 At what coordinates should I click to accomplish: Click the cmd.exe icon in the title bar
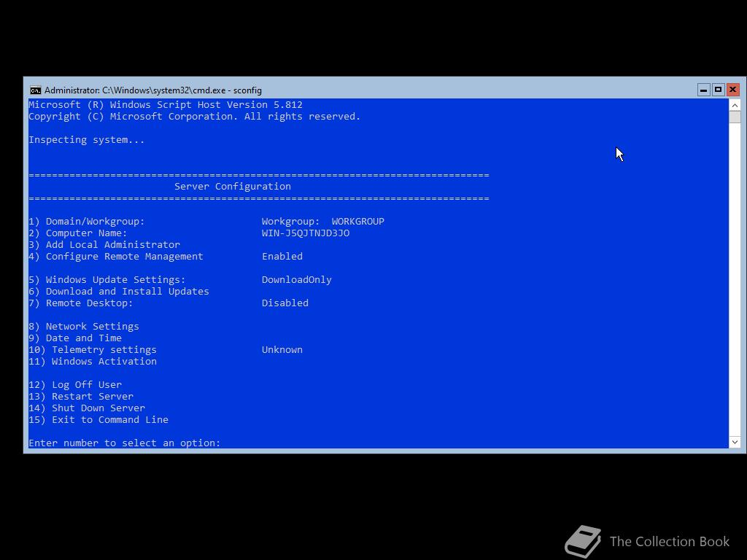click(35, 90)
